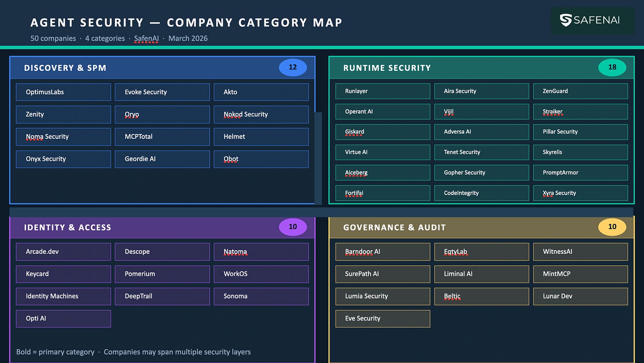
Task: Select the Runlayer box
Action: click(383, 91)
